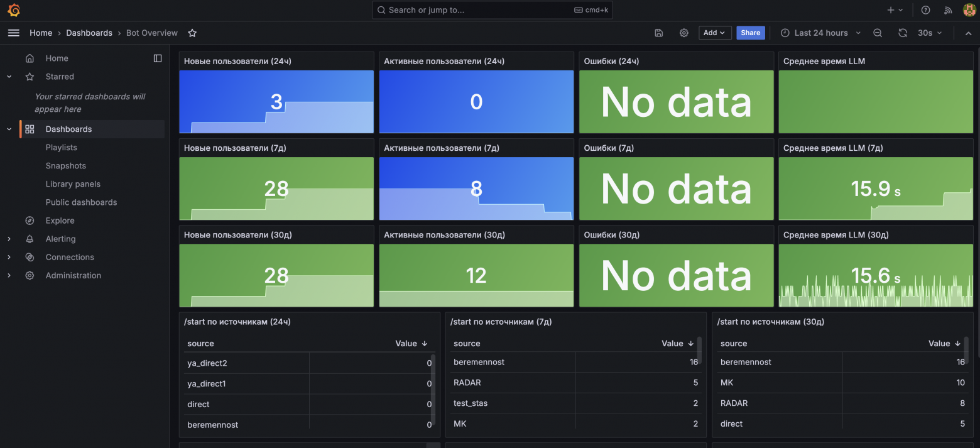Click the Grafana logo icon
Image resolution: width=980 pixels, height=448 pixels.
(13, 9)
